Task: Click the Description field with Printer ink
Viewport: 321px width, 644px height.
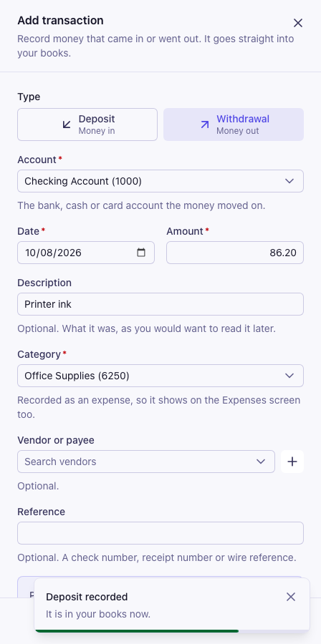Action: (x=160, y=304)
